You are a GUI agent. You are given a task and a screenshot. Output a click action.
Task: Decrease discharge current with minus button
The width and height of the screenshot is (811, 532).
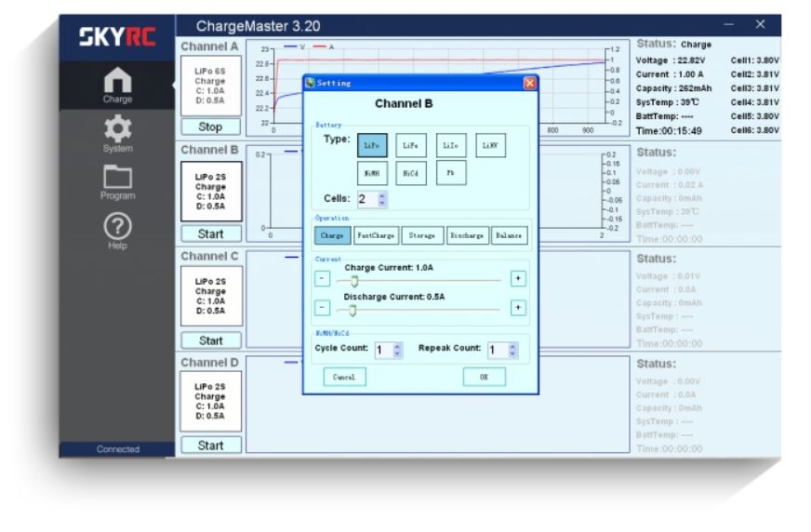coord(322,308)
